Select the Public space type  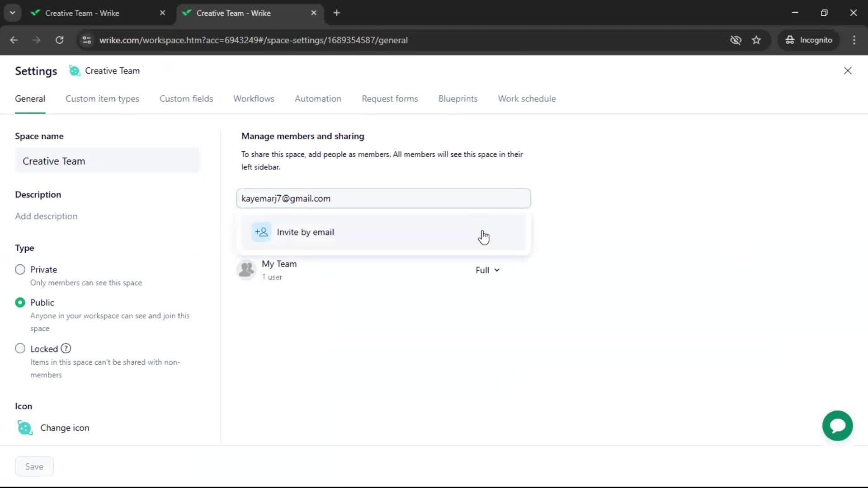tap(20, 303)
